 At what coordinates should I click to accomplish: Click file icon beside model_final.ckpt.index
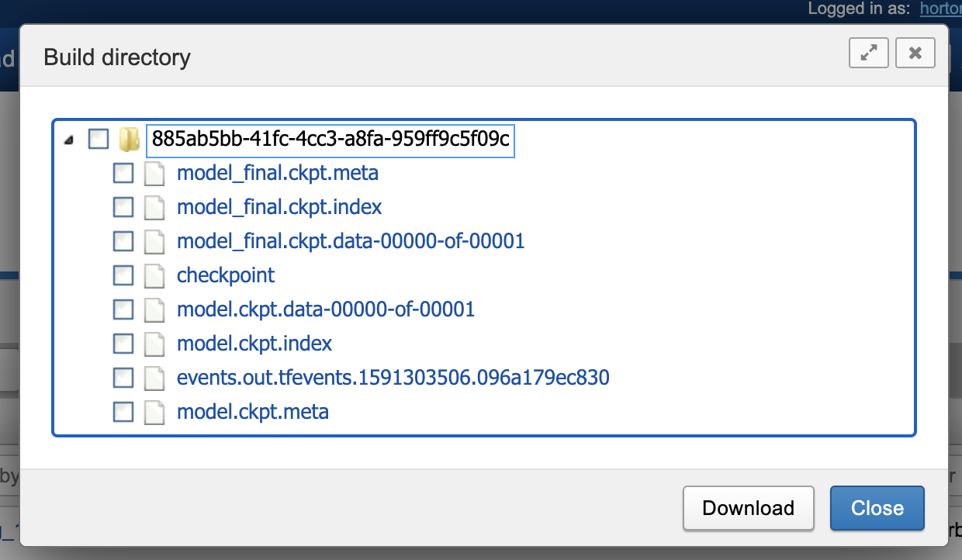155,207
